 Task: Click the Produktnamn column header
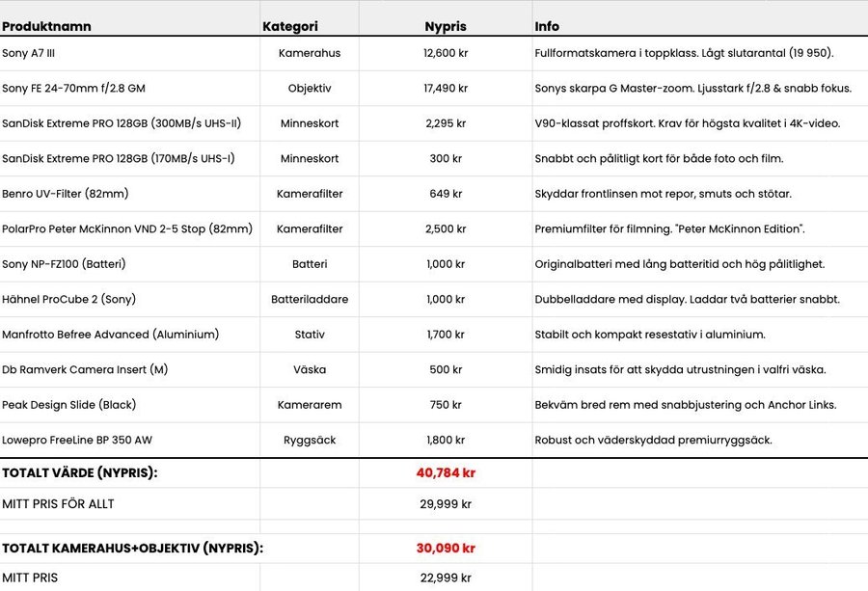(46, 26)
